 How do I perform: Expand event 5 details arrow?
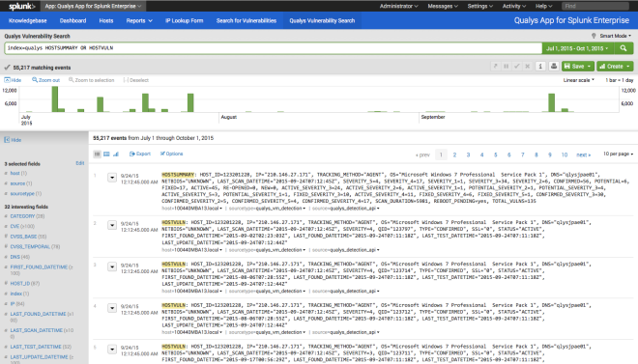tap(112, 350)
